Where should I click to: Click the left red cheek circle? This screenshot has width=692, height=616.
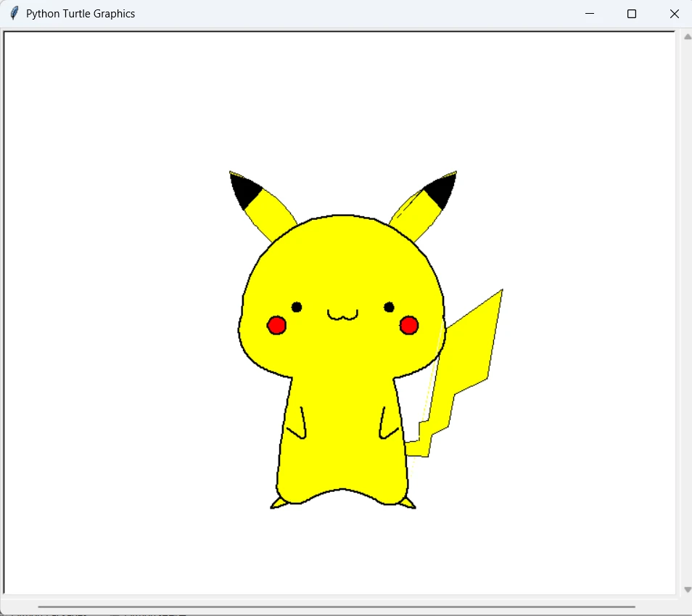[276, 325]
